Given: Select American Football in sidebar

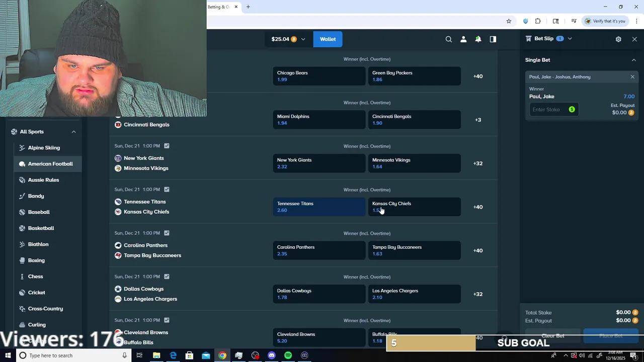Looking at the screenshot, I should tap(48, 164).
